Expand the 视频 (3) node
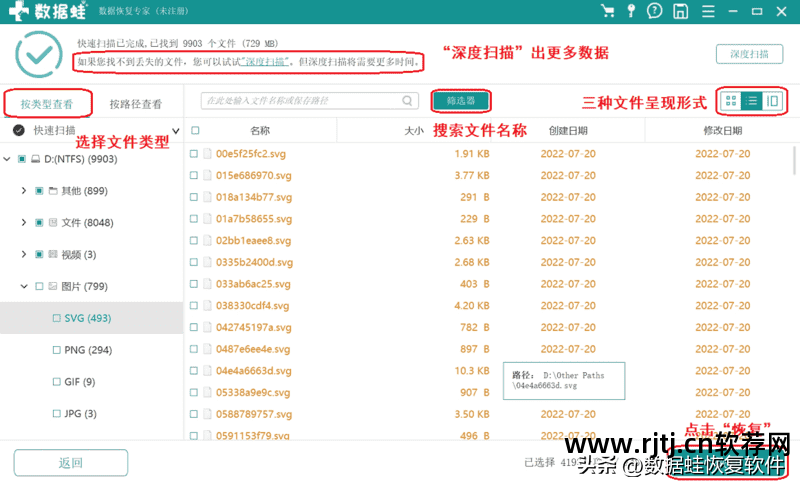 [x=23, y=254]
